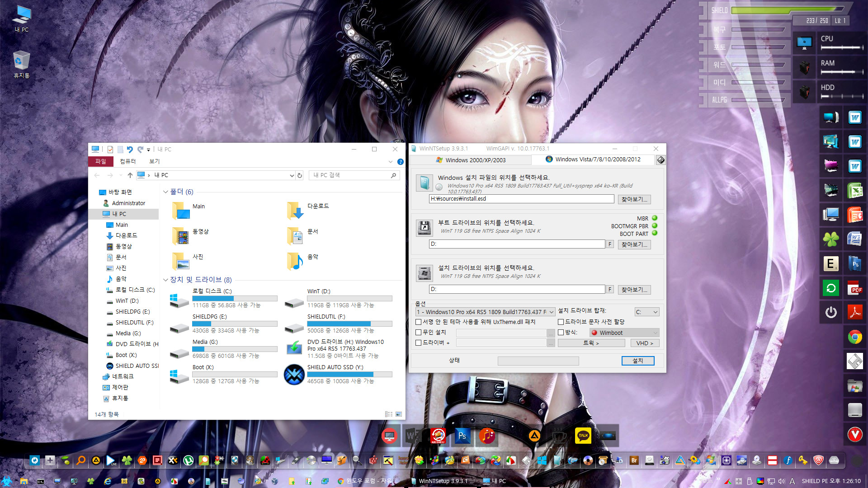Screen dimensions: 868x488
Task: Click the BOOTMGR PBR green status indicator
Action: tap(655, 226)
